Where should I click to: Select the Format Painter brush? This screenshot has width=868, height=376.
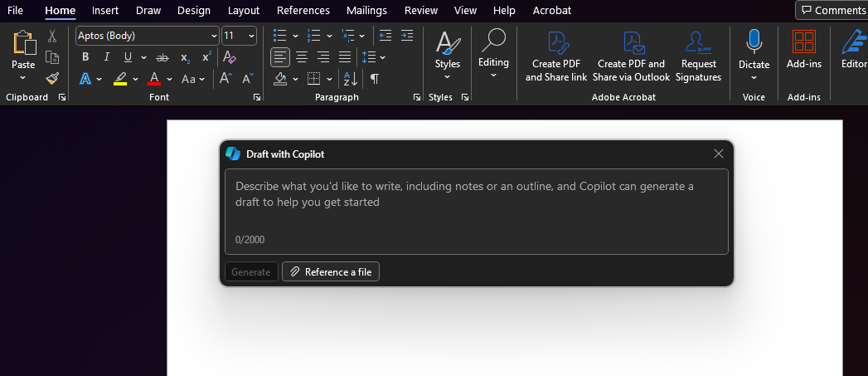(x=52, y=78)
